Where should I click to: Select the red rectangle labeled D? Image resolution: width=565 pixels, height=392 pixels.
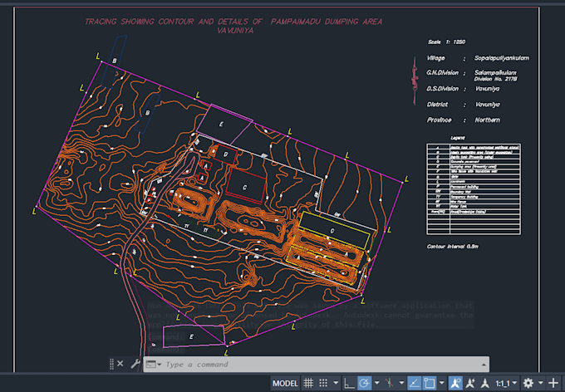pos(225,154)
